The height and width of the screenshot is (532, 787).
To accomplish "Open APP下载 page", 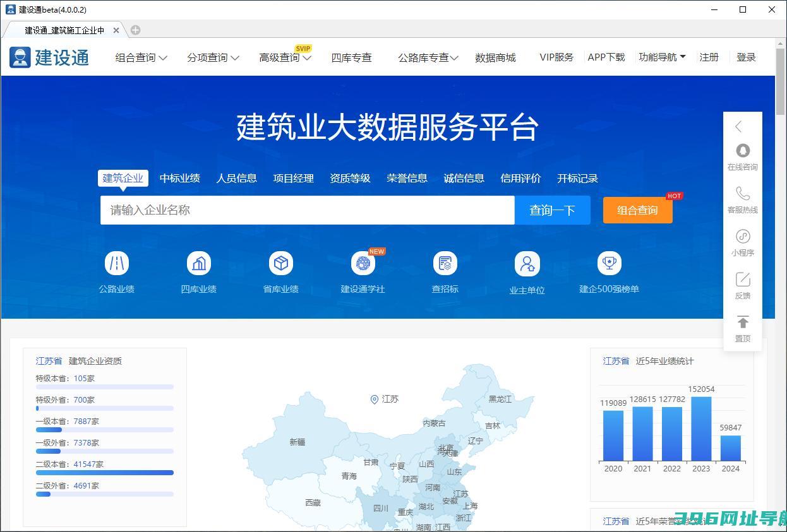I will pyautogui.click(x=606, y=57).
